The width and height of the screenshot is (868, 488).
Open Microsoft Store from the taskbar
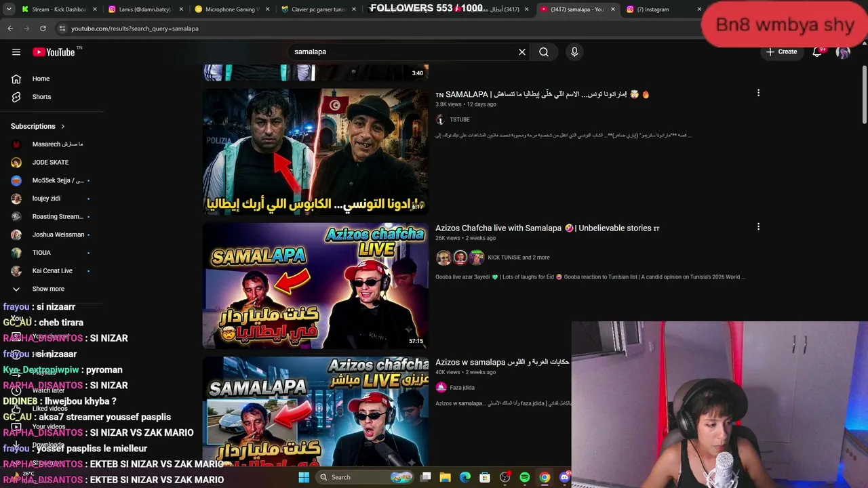point(485,477)
